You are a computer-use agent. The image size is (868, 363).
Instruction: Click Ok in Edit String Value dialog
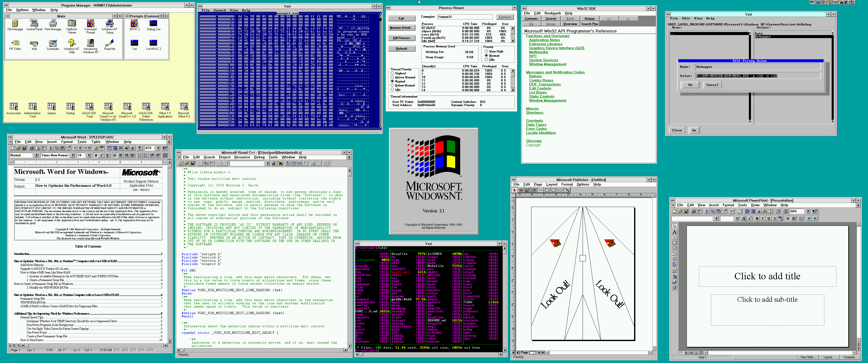(690, 85)
